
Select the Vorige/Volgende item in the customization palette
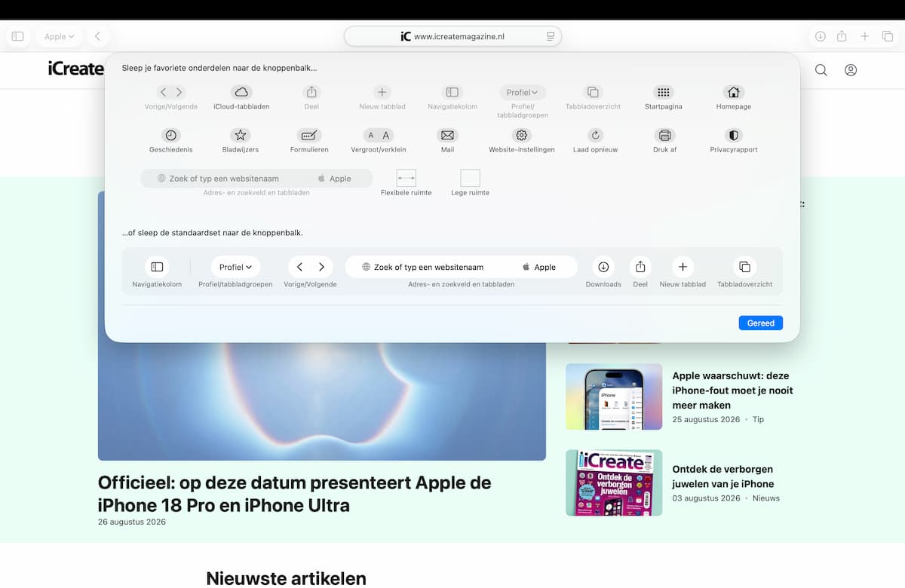point(171,92)
